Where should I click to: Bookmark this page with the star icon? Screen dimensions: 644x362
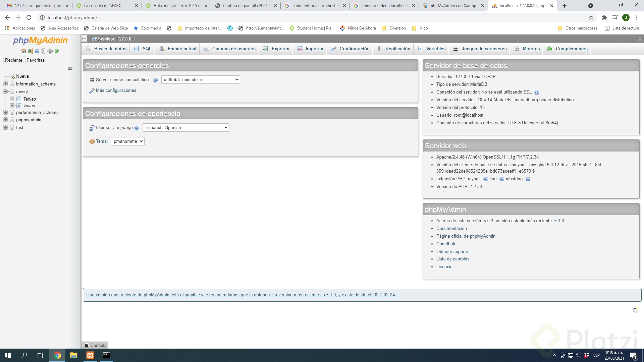591,17
